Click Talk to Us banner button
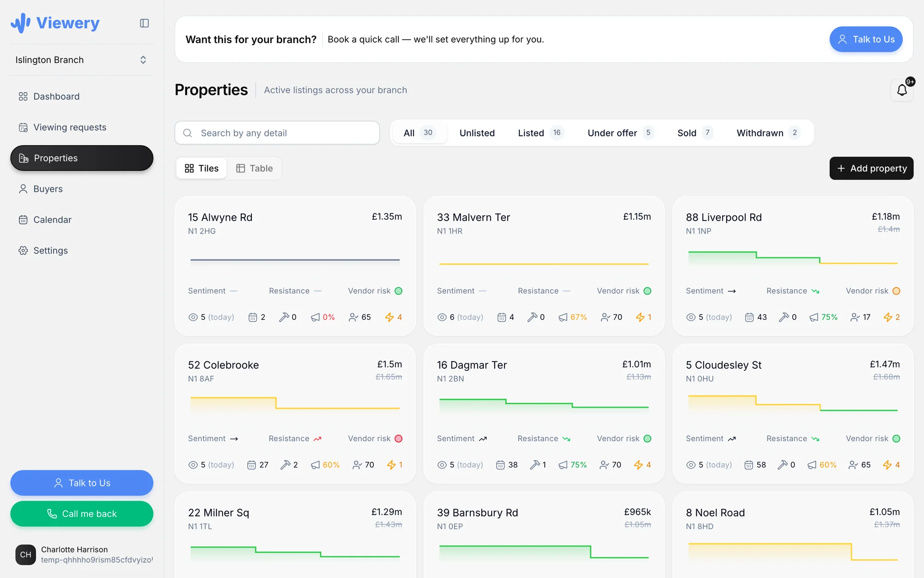The width and height of the screenshot is (924, 578). 866,39
